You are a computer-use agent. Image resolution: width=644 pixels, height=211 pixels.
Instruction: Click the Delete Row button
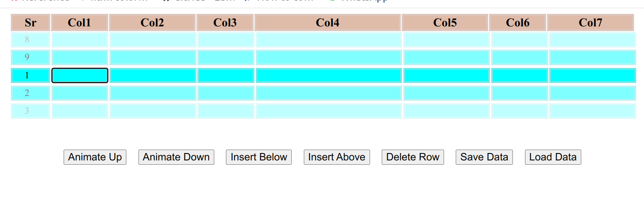412,157
